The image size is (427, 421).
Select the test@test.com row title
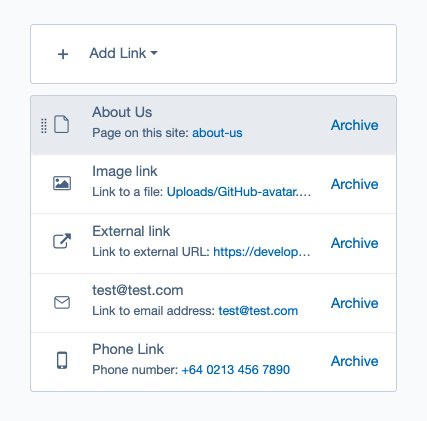pyautogui.click(x=138, y=290)
